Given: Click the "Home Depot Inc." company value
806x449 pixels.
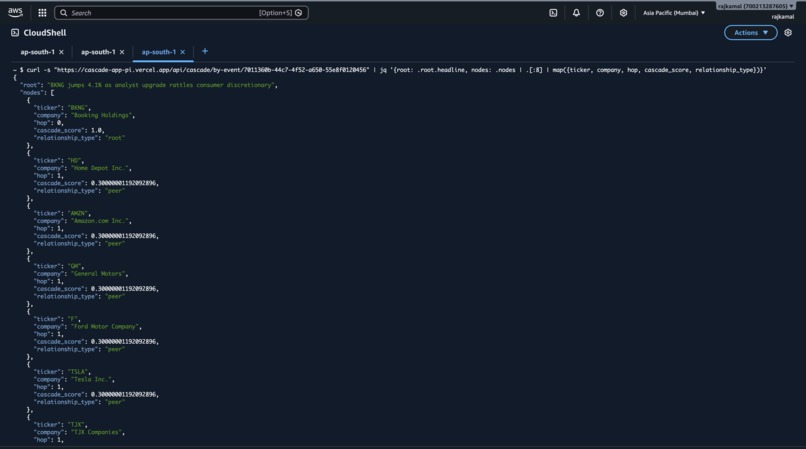Looking at the screenshot, I should (100, 168).
